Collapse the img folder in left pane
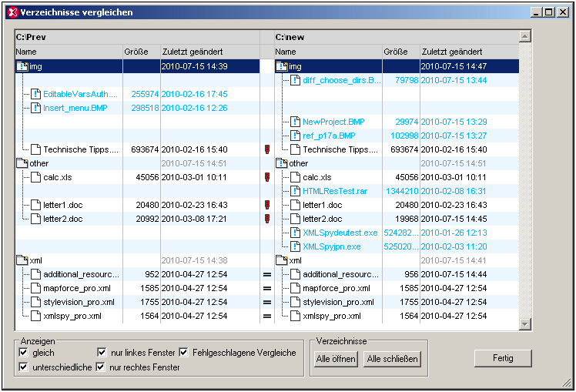 click(21, 66)
